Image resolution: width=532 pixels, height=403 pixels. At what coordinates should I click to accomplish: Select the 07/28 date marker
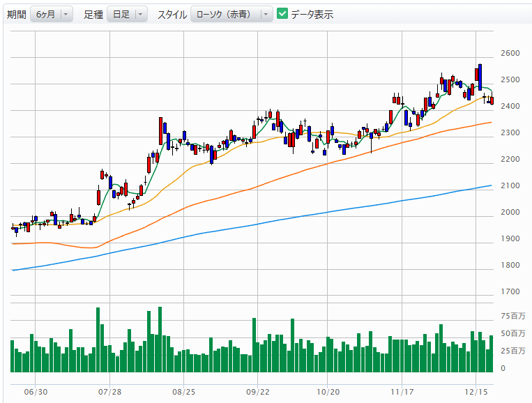coord(110,393)
